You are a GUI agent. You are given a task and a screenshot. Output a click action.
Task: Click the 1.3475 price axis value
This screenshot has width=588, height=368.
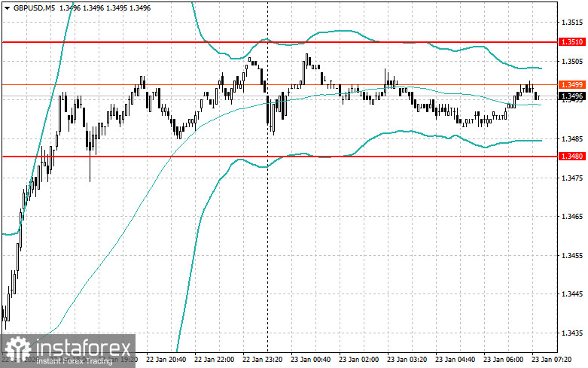point(572,178)
